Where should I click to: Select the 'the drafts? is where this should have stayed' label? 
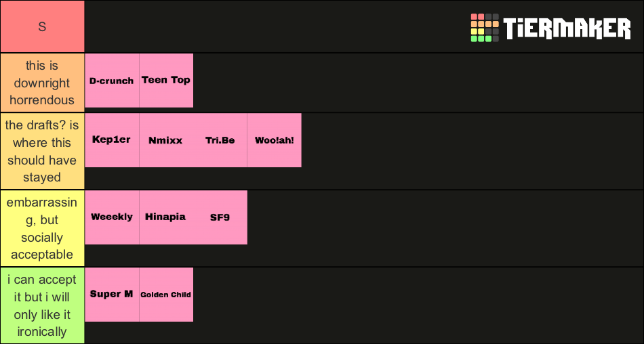(42, 151)
